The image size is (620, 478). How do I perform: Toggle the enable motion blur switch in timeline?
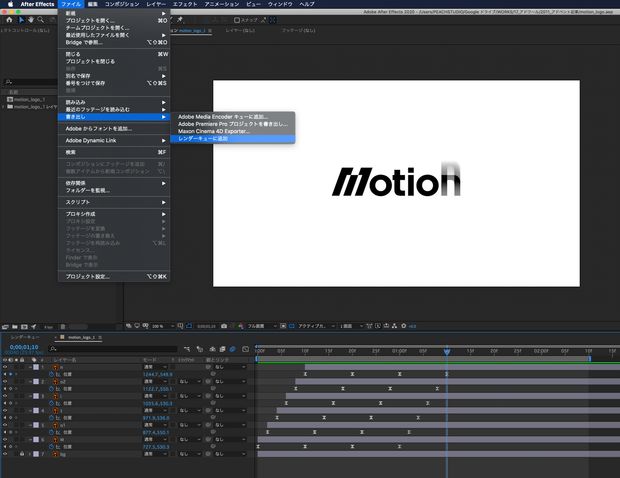(232, 349)
